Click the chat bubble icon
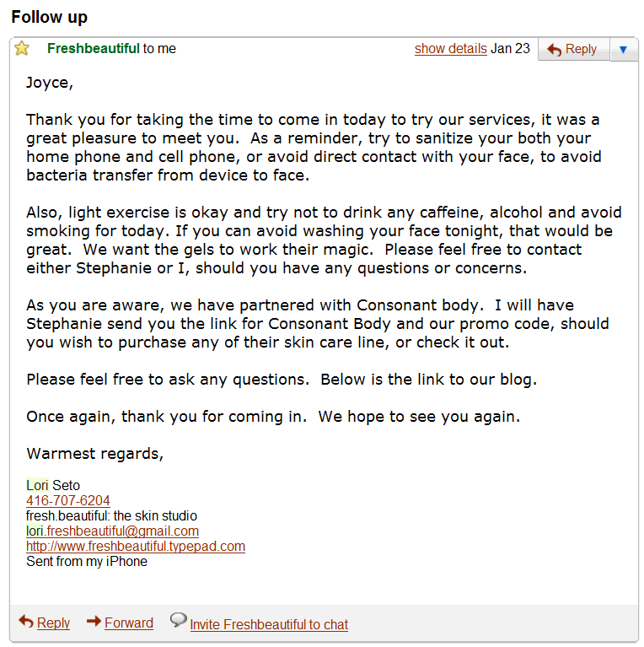 click(178, 620)
